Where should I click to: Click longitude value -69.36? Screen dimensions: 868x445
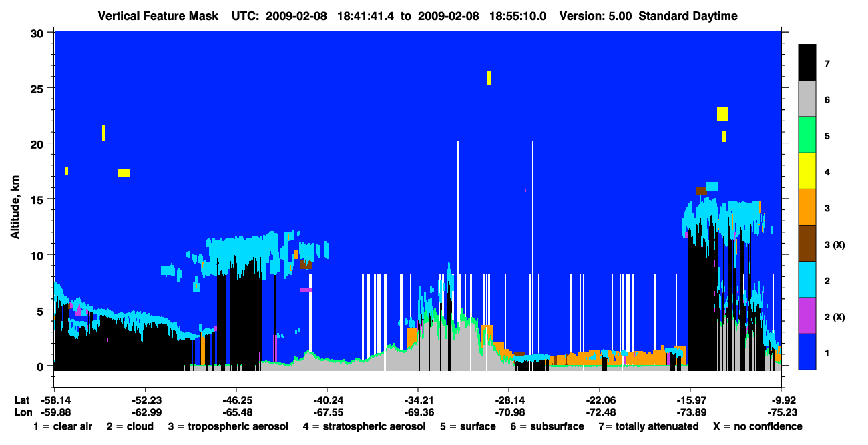pyautogui.click(x=417, y=412)
